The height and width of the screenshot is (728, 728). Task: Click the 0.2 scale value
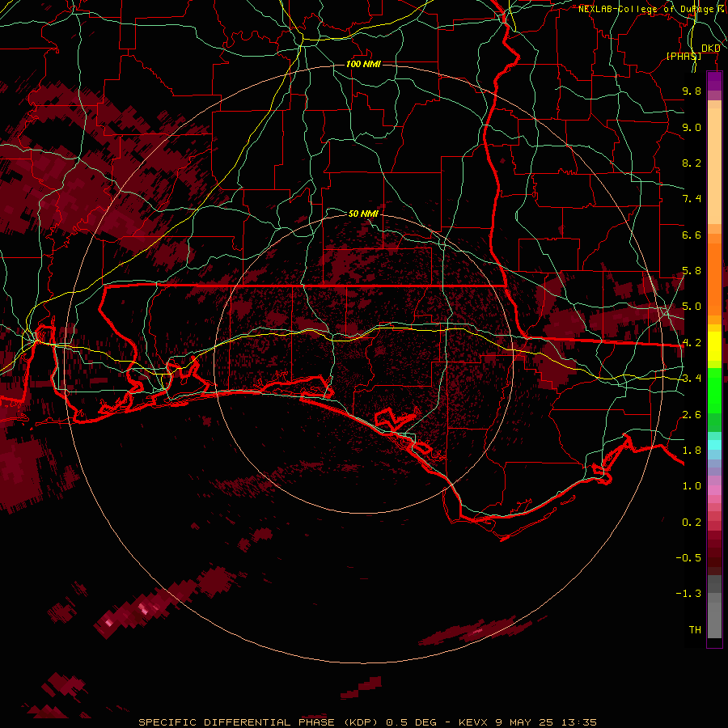tap(692, 523)
